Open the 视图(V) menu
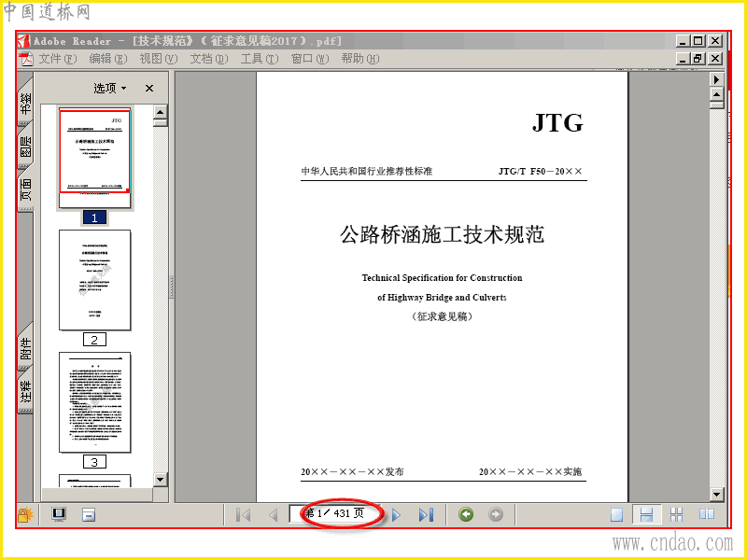Screen dimensions: 747x560 pos(159,59)
